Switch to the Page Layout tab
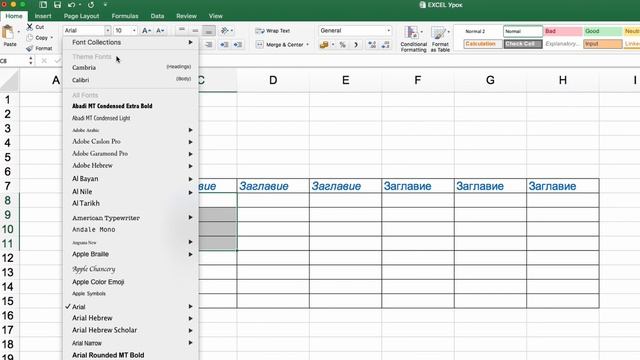The width and height of the screenshot is (640, 360). pyautogui.click(x=81, y=16)
